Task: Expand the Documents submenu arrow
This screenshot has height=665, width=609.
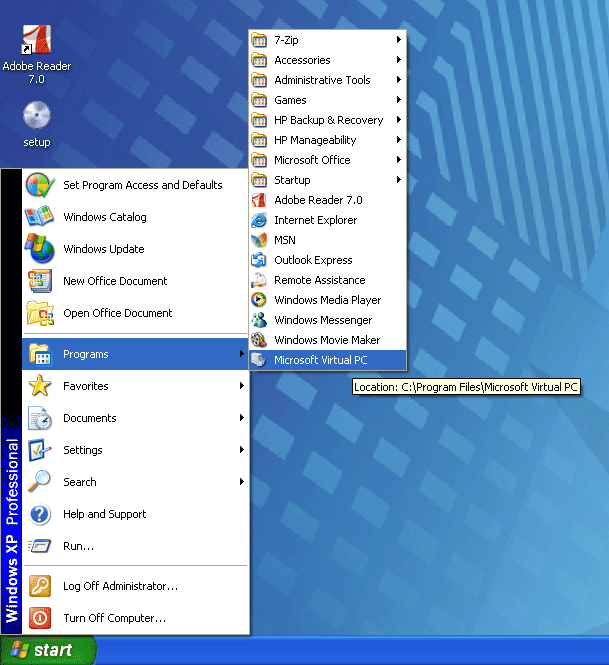Action: click(241, 417)
